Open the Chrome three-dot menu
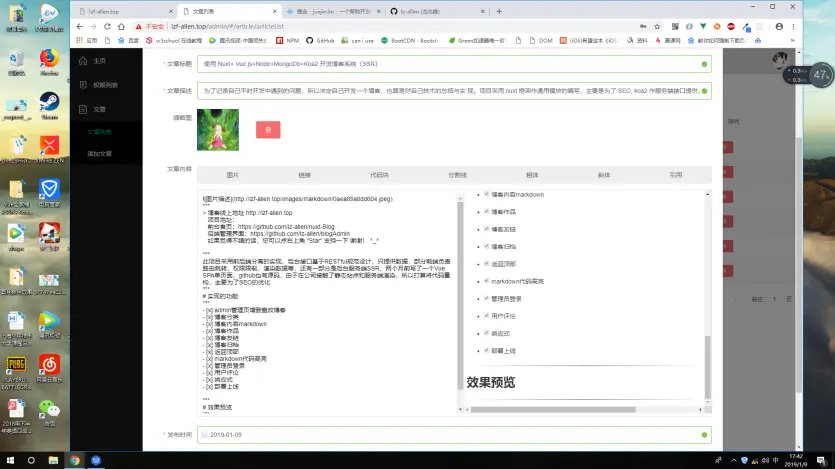The height and width of the screenshot is (469, 835). (793, 26)
